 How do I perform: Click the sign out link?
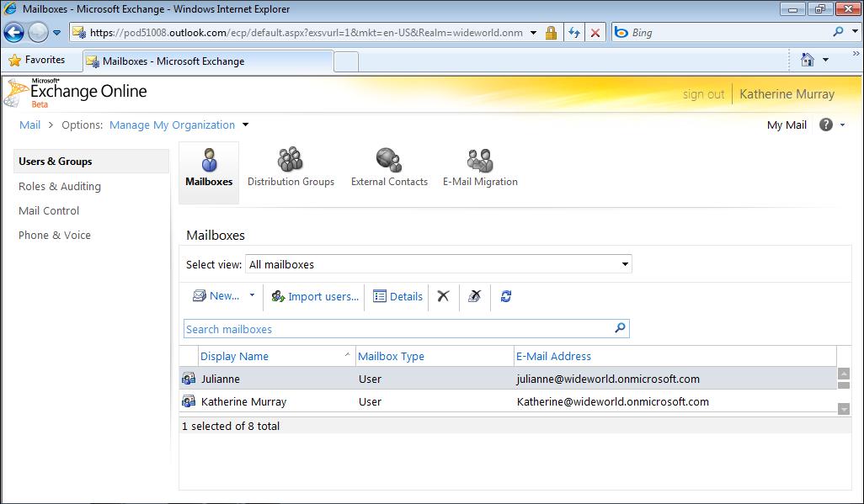point(703,94)
